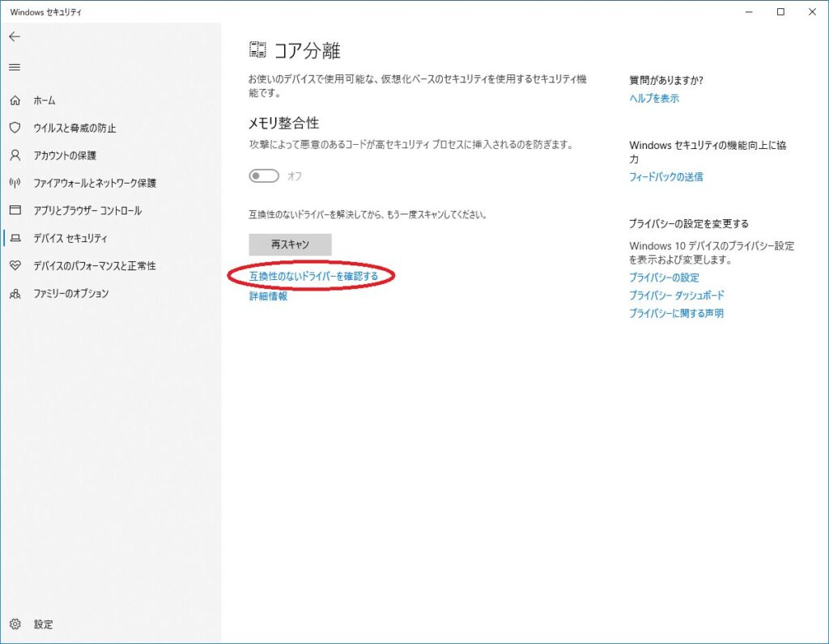Close the Windows セキュリティ window
The image size is (829, 644).
[x=812, y=11]
